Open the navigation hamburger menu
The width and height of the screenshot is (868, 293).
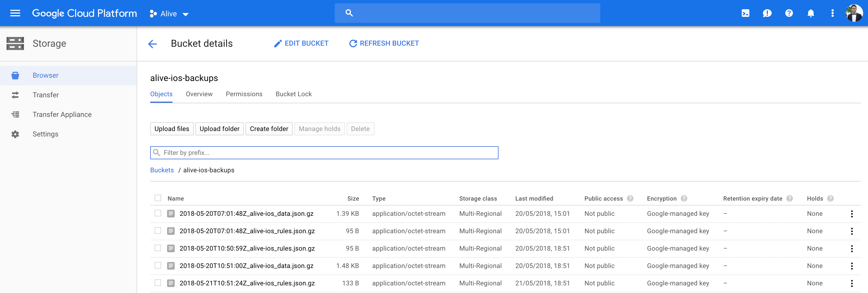point(15,13)
